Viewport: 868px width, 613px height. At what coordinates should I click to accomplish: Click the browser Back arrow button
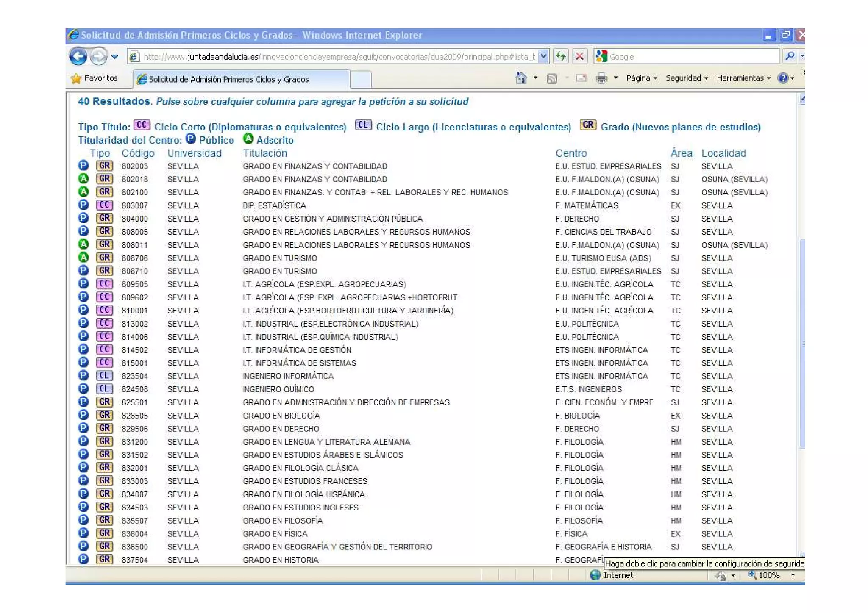[78, 56]
